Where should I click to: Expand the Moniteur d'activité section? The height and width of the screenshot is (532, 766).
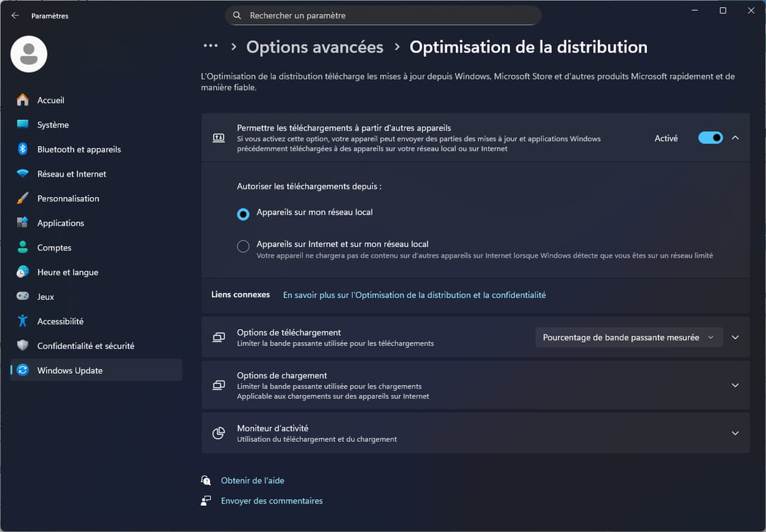[x=735, y=433]
